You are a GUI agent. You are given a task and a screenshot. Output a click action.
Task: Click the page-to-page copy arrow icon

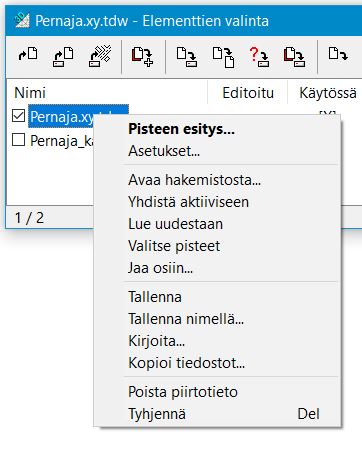tap(224, 57)
